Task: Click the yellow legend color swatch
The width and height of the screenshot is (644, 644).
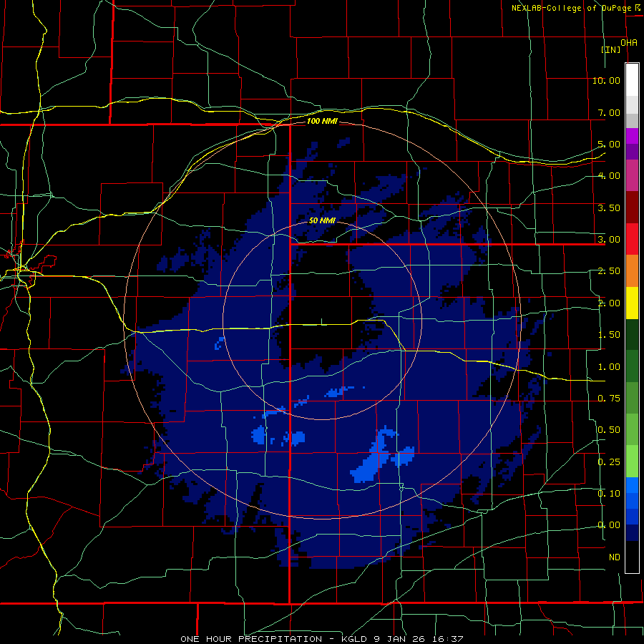Action: pyautogui.click(x=632, y=303)
